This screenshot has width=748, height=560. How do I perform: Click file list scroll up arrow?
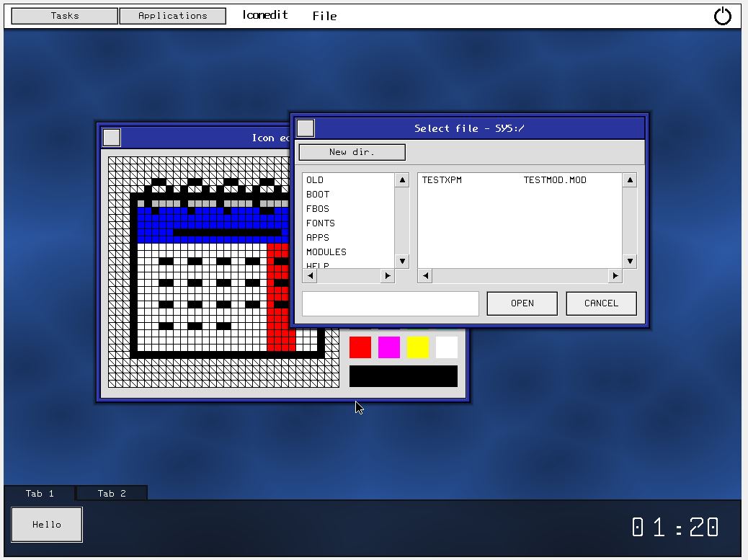pos(630,180)
